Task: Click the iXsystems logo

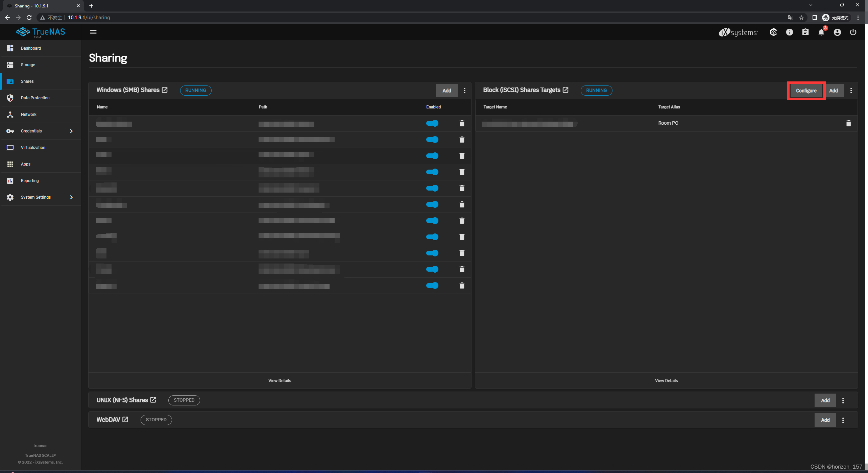Action: 738,32
